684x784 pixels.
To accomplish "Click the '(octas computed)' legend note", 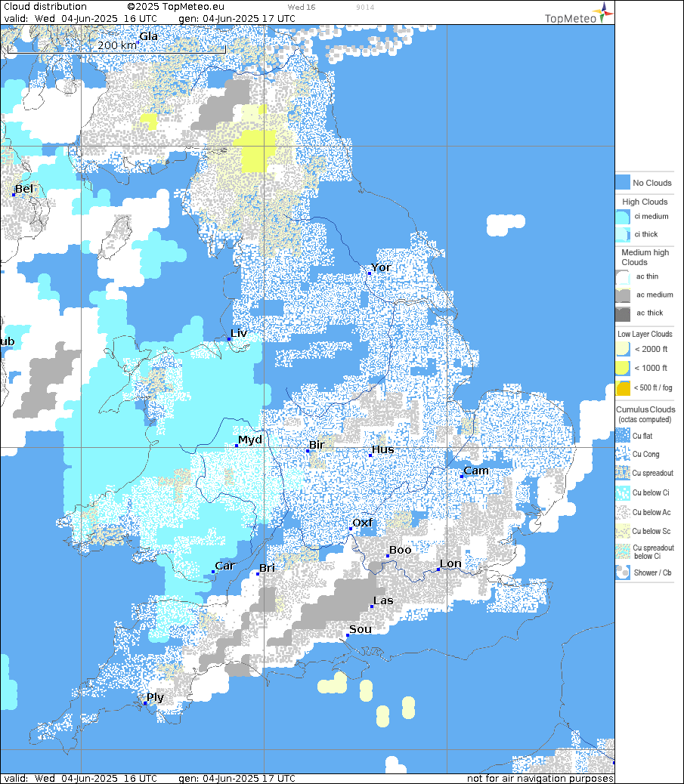I will 645,419.
